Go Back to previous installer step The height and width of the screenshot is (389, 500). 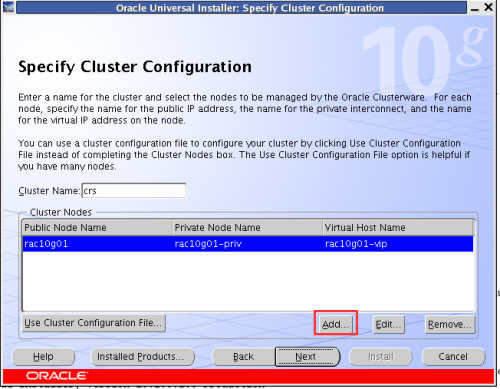[243, 357]
